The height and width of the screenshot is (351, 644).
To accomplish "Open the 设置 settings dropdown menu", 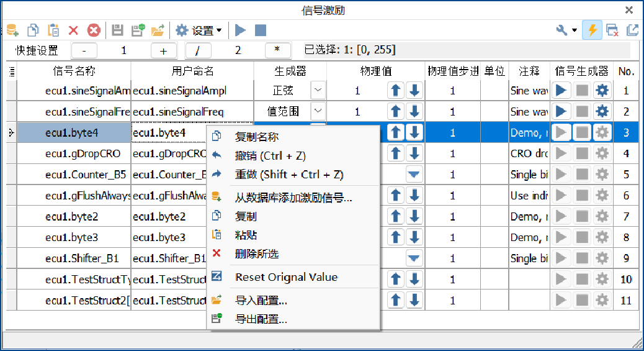I will (x=199, y=30).
